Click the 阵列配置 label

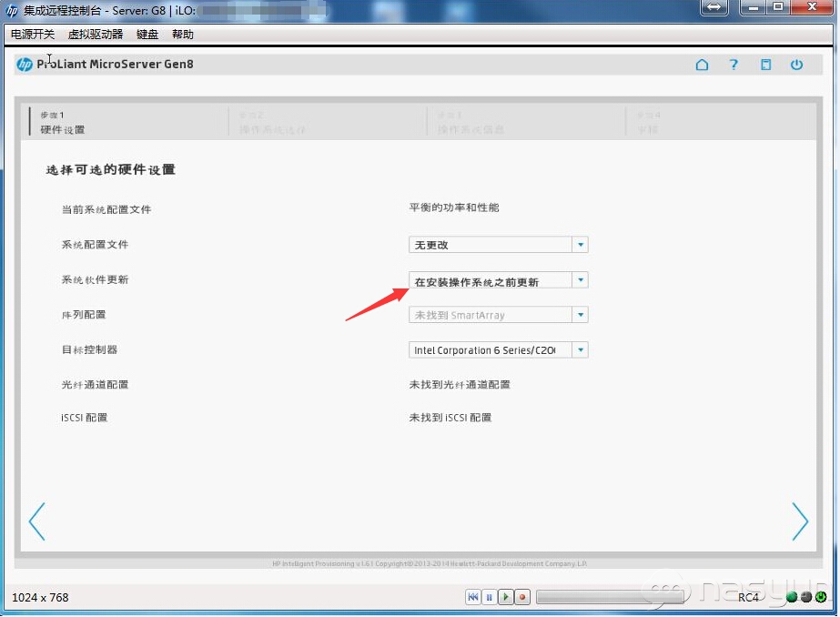point(84,314)
